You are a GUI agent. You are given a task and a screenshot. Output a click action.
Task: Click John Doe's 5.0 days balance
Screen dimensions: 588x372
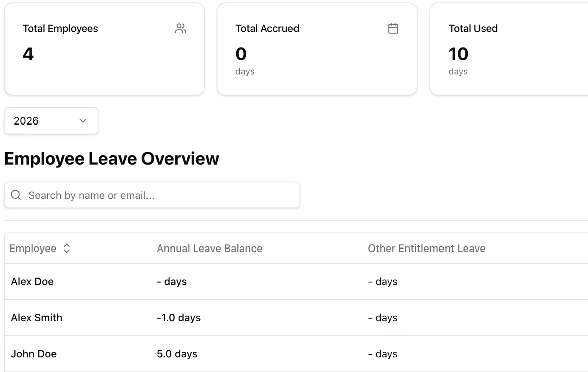coord(177,354)
